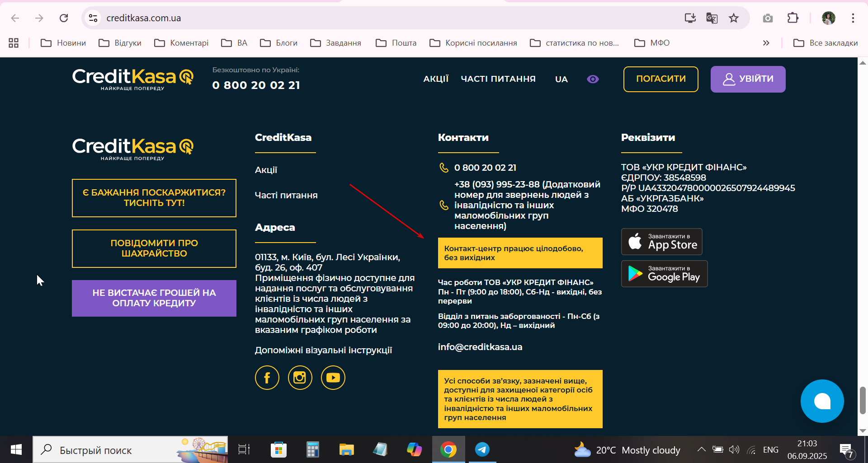Open the МФО bookmark folder
The height and width of the screenshot is (463, 868).
click(x=652, y=43)
